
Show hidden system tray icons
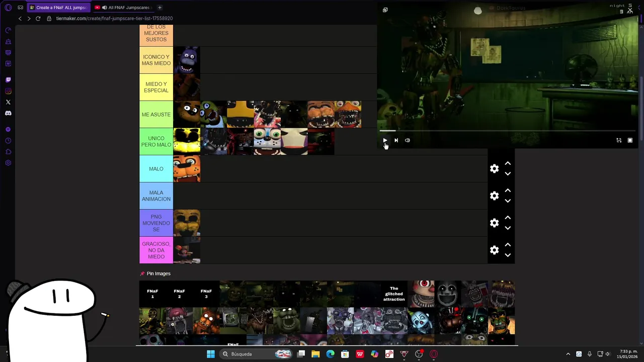pyautogui.click(x=568, y=354)
